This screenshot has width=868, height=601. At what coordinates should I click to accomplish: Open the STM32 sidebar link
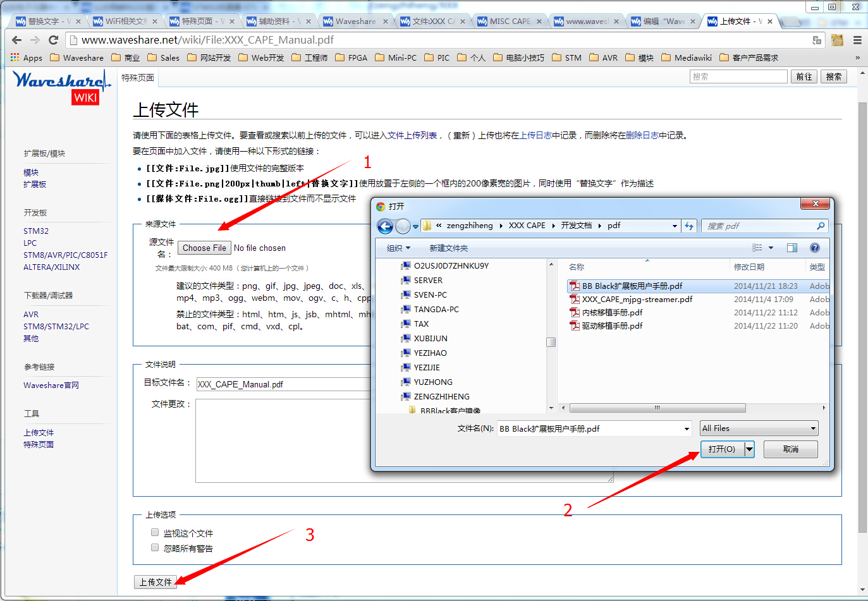pos(36,231)
